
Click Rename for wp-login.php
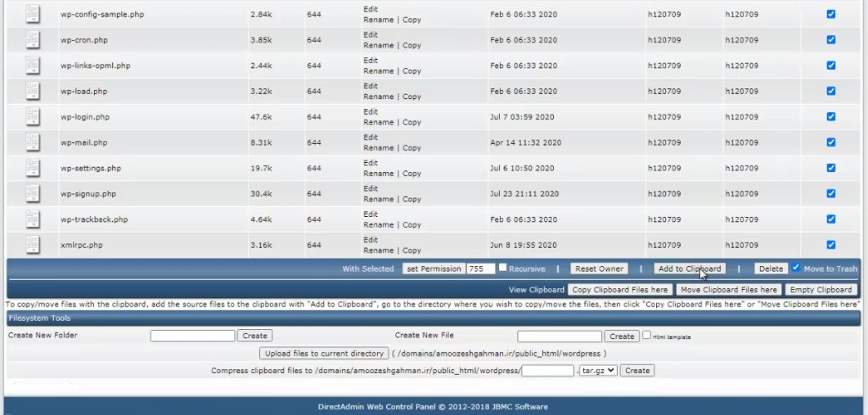tap(379, 122)
